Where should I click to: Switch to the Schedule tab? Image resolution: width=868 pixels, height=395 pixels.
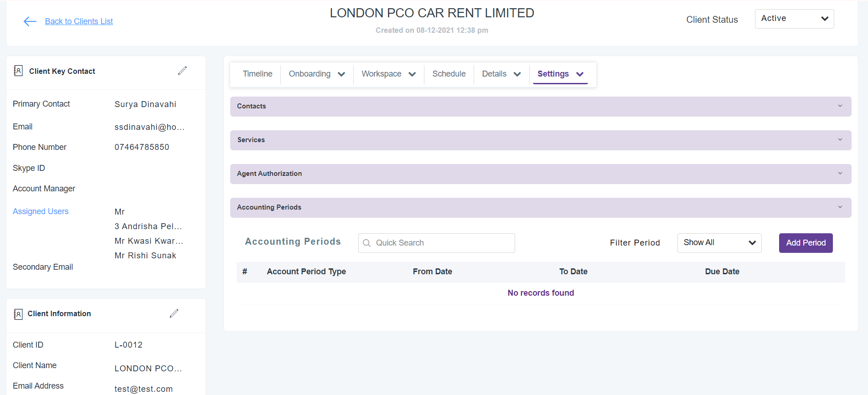click(x=449, y=74)
